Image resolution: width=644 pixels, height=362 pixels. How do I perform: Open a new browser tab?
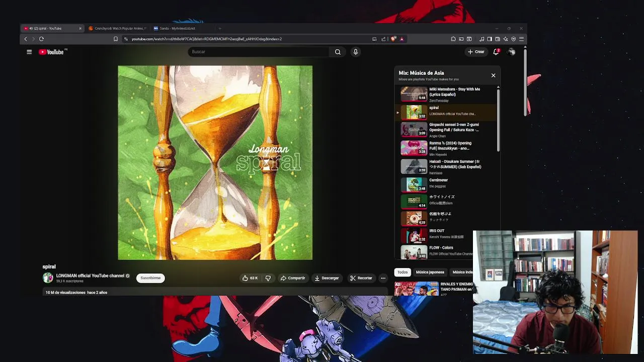[220, 28]
